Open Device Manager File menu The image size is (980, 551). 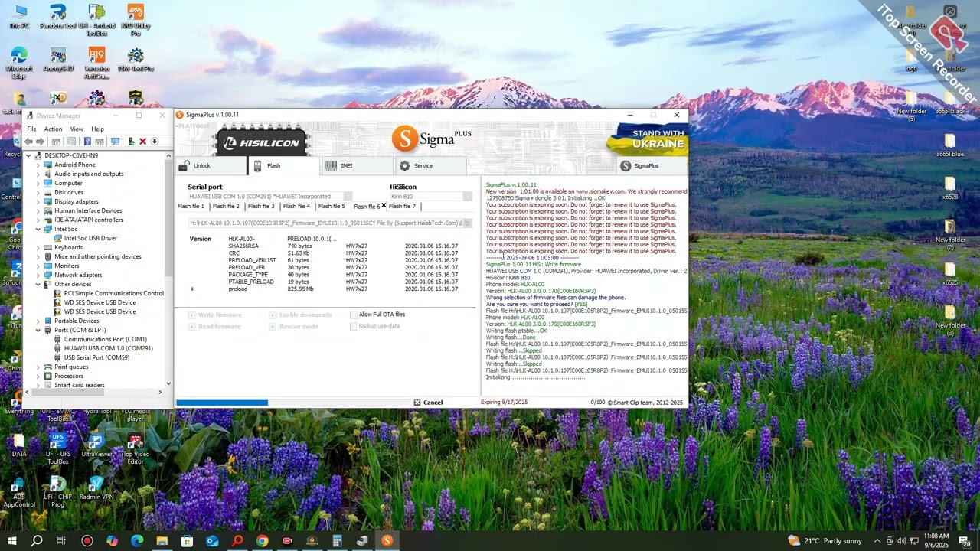(31, 129)
